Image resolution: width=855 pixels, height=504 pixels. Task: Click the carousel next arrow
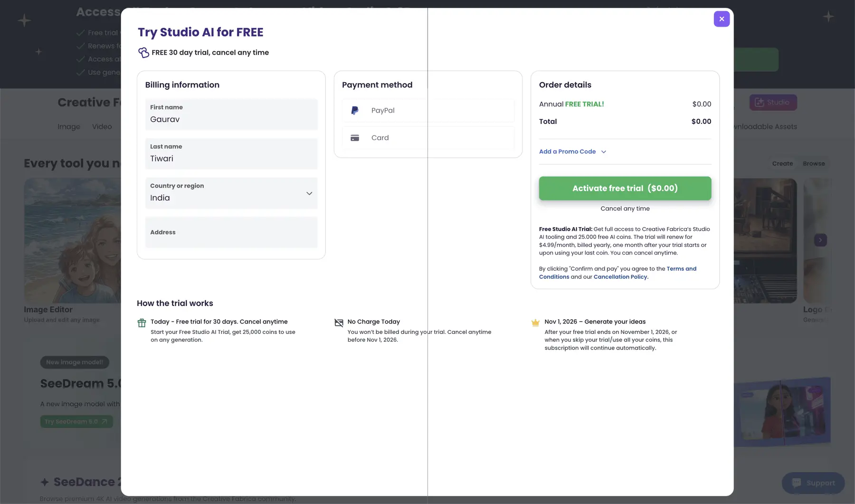pos(820,240)
